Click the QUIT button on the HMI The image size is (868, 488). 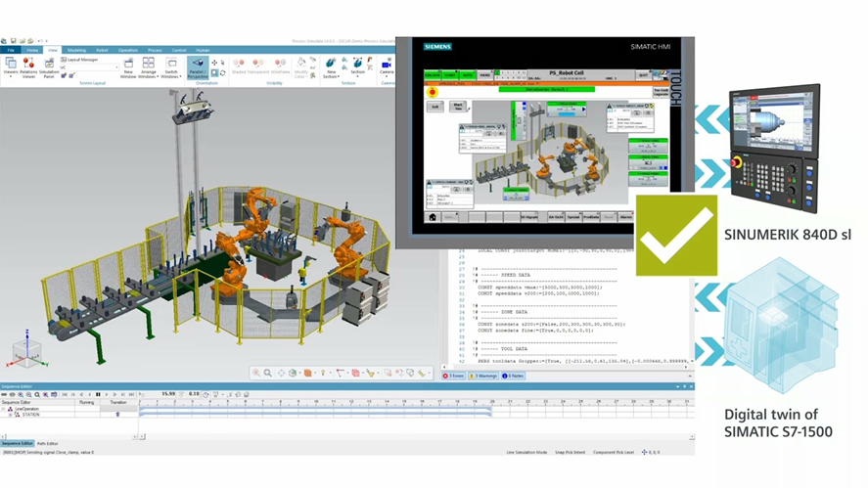coord(643,74)
